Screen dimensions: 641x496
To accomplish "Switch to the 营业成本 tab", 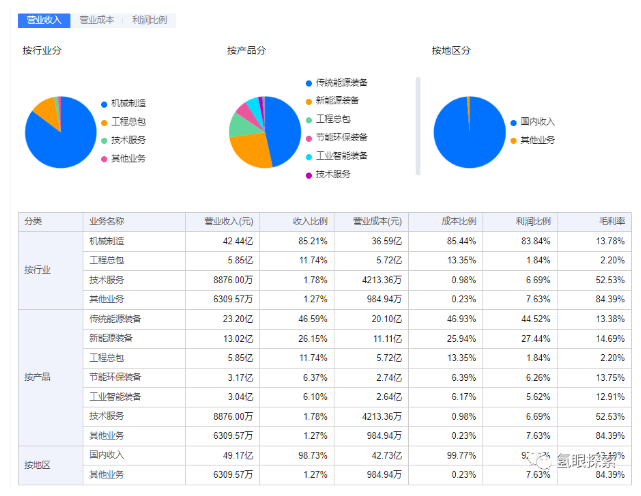I will pos(97,20).
